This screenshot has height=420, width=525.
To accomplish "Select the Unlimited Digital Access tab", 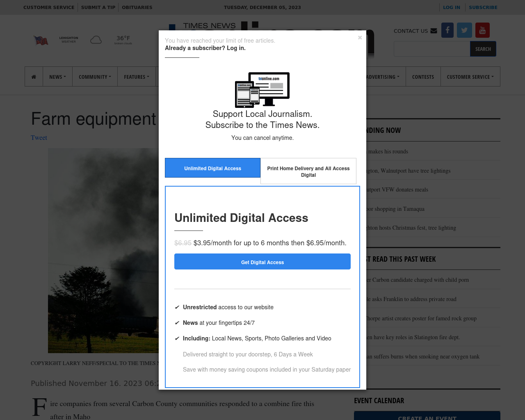I will tap(212, 168).
